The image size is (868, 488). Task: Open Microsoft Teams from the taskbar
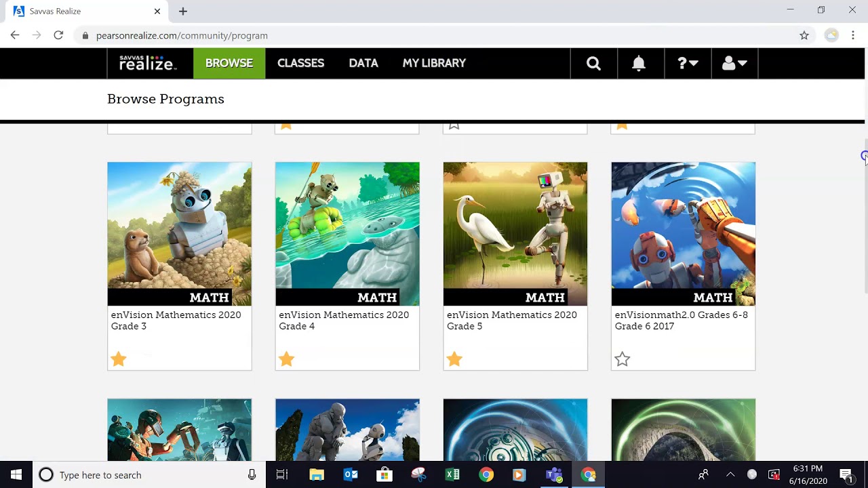[554, 474]
